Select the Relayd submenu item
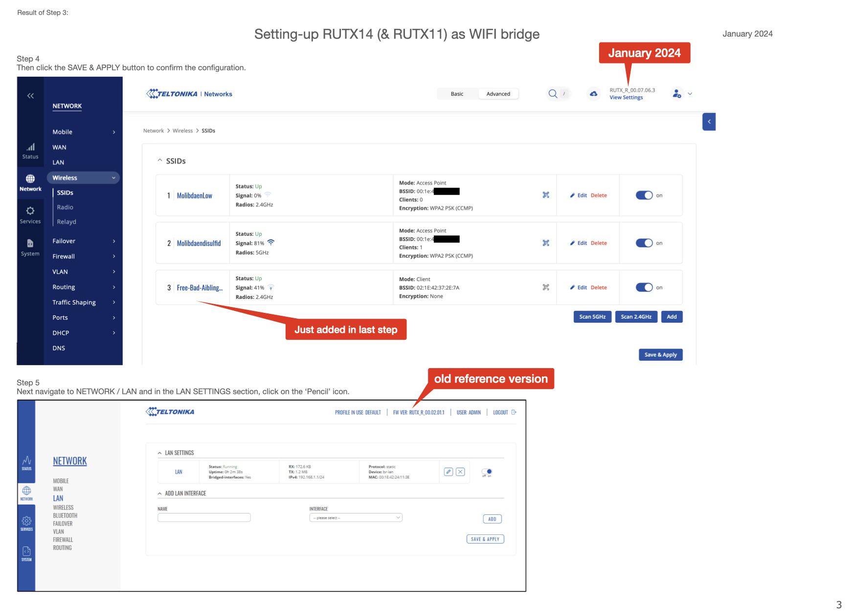Image resolution: width=851 pixels, height=616 pixels. pos(67,222)
